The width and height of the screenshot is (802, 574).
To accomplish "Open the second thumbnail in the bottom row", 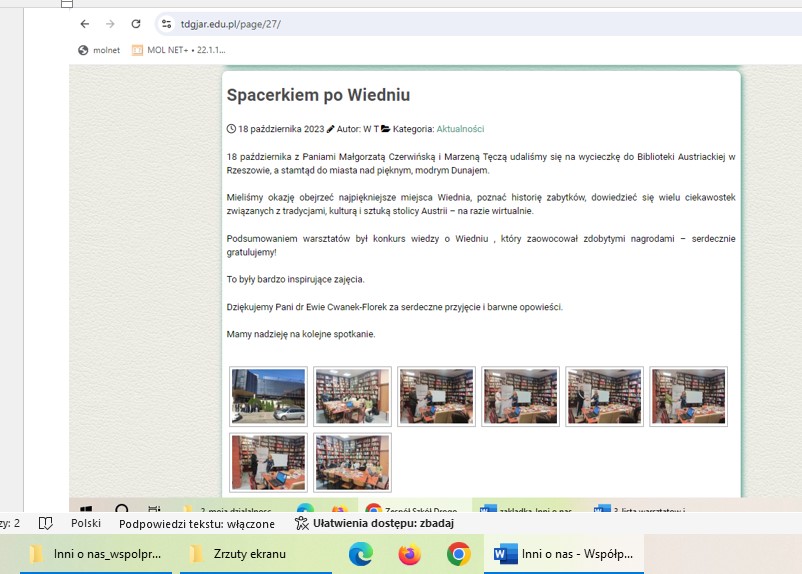I will [x=352, y=462].
